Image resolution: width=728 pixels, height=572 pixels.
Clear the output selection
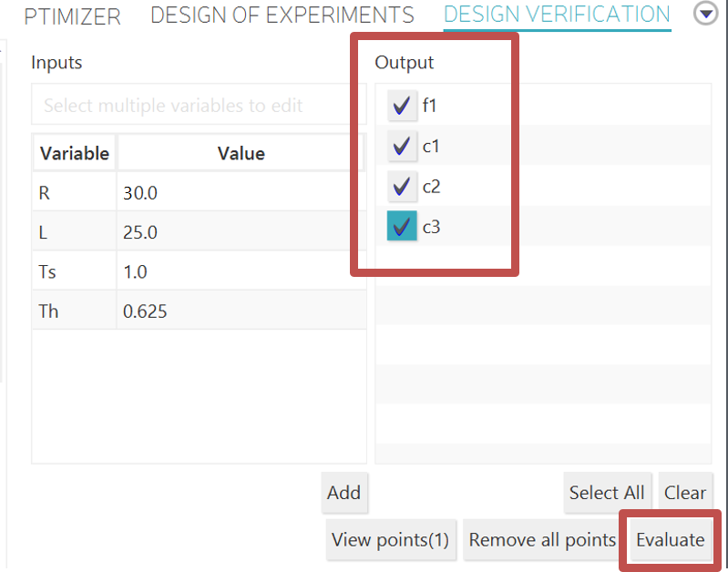click(x=685, y=493)
